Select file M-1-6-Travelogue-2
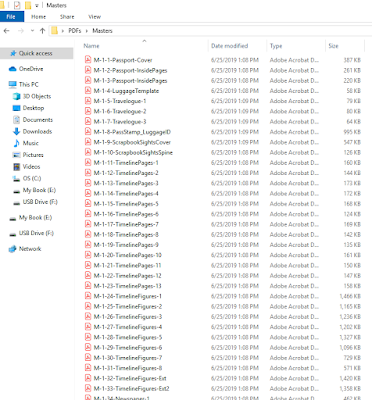 (x=120, y=111)
